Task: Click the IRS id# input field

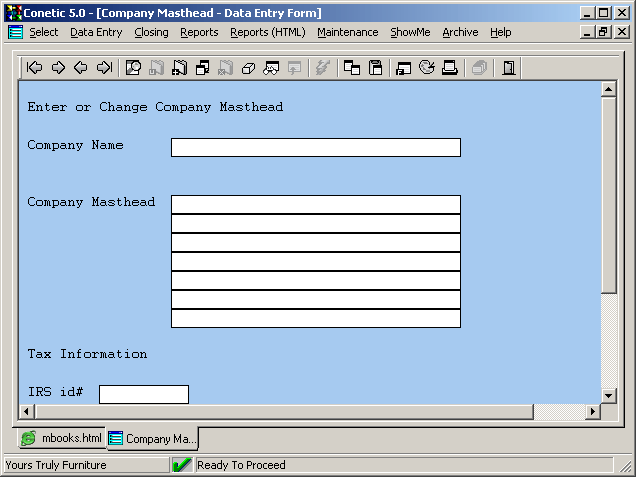Action: [x=143, y=394]
